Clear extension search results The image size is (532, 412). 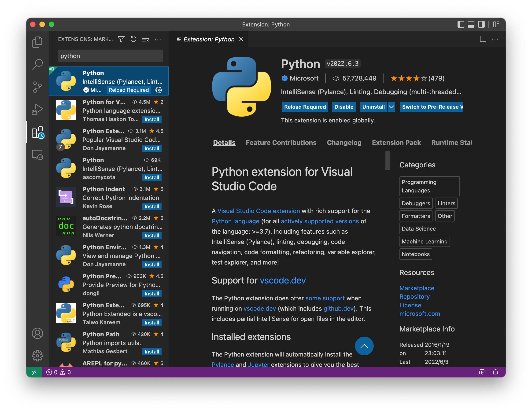pos(145,39)
